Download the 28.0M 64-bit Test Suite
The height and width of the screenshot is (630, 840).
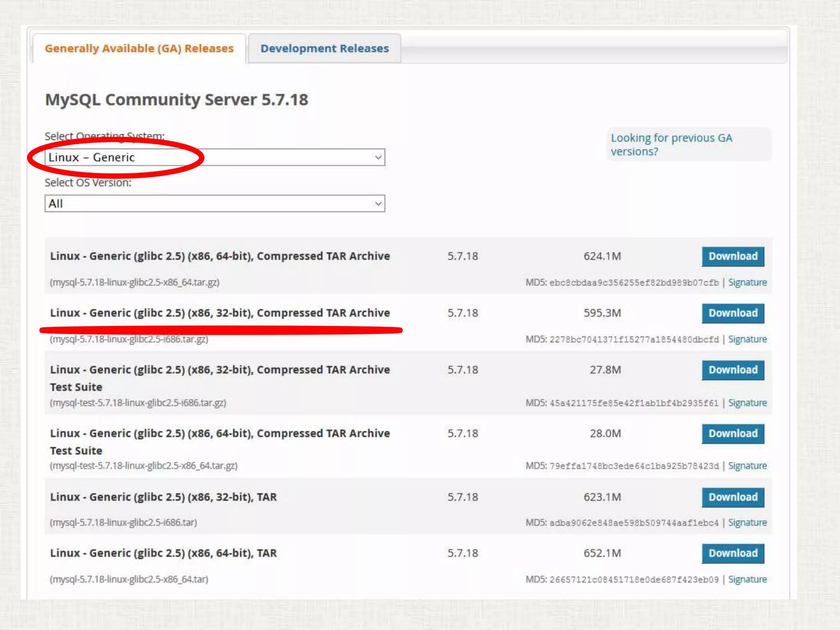pyautogui.click(x=733, y=434)
